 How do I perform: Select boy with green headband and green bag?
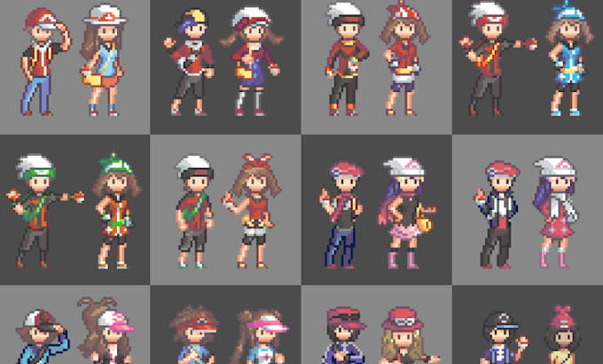44,211
